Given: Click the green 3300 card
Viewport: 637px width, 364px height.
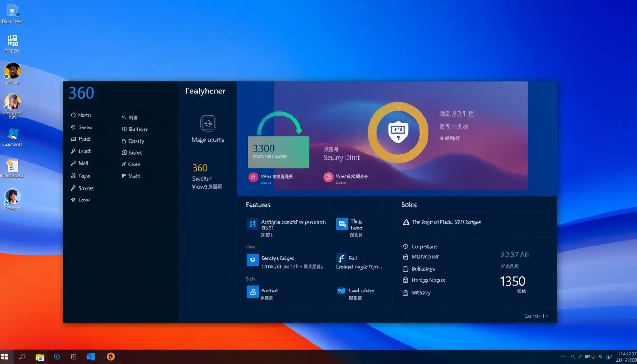Looking at the screenshot, I should (279, 152).
